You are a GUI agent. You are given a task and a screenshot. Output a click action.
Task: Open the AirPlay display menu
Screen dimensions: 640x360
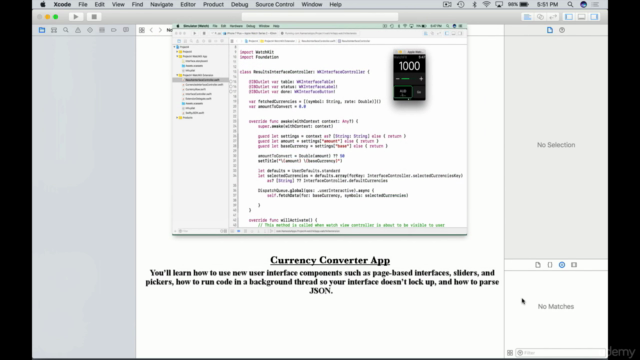coord(499,4)
